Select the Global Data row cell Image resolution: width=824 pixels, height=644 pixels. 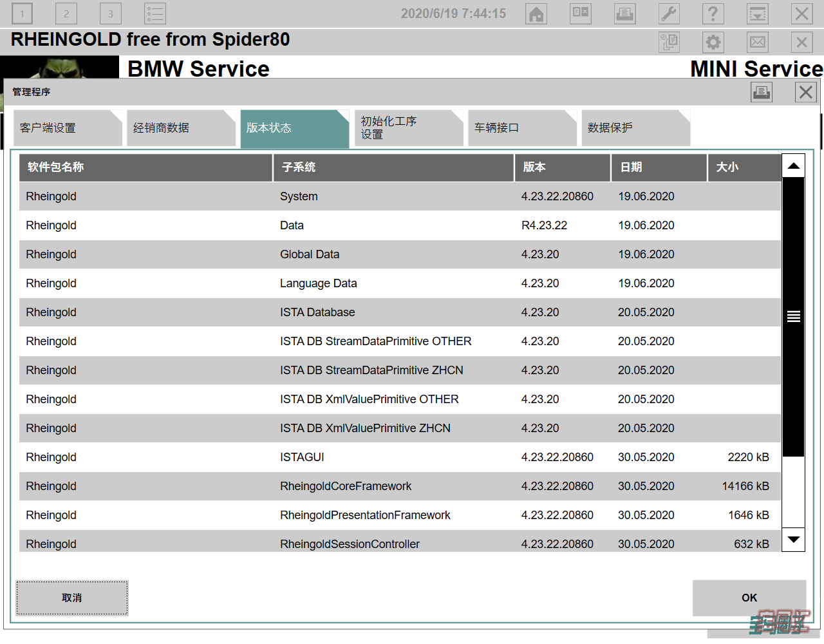pos(310,254)
